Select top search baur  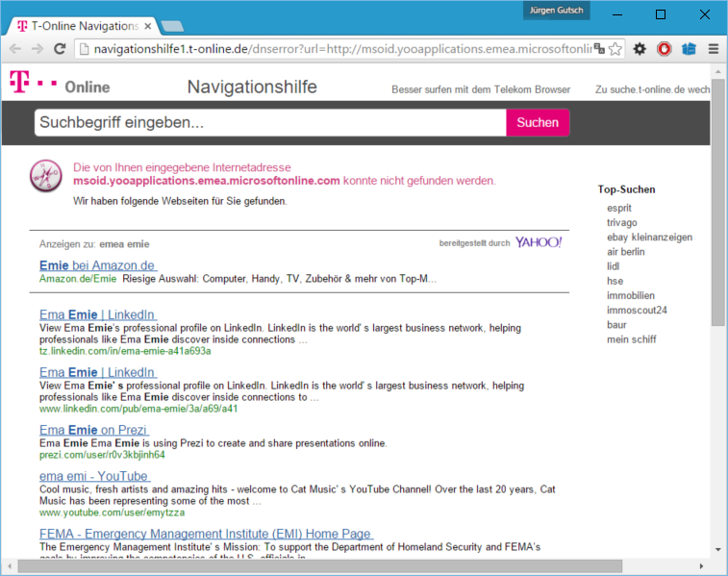pos(616,325)
